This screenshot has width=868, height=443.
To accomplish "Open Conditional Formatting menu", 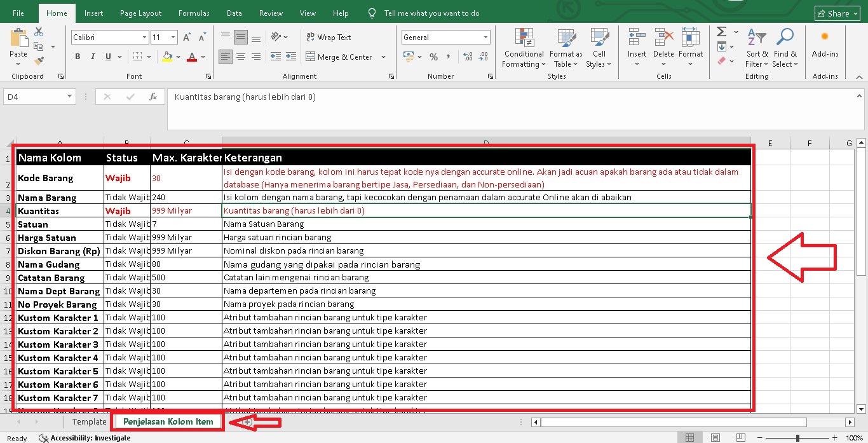I will click(x=523, y=48).
